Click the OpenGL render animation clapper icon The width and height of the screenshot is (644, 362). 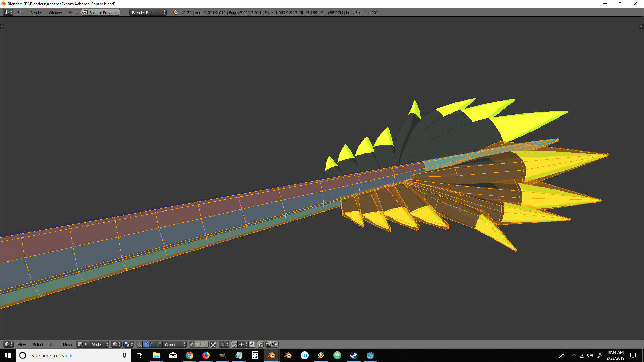(x=275, y=344)
